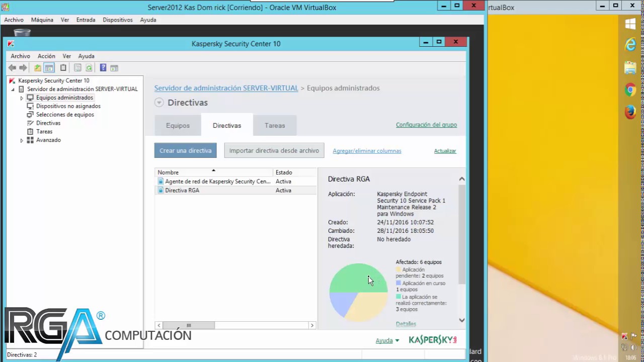
Task: Click the green refresh toolbar icon
Action: click(x=89, y=68)
